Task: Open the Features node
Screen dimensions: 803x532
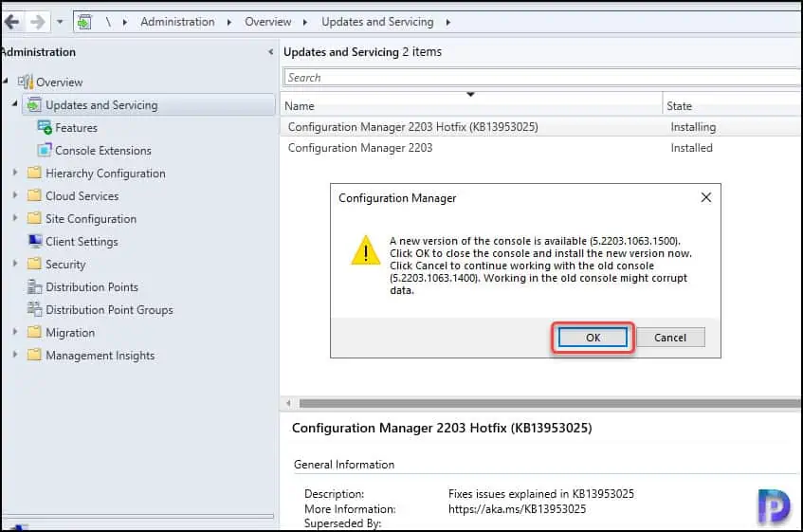Action: (x=76, y=127)
